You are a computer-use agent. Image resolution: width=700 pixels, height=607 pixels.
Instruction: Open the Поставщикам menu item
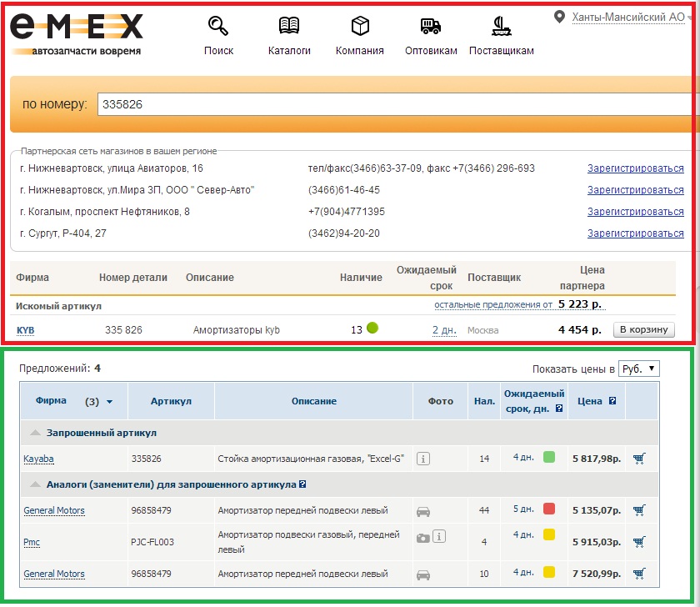[502, 51]
